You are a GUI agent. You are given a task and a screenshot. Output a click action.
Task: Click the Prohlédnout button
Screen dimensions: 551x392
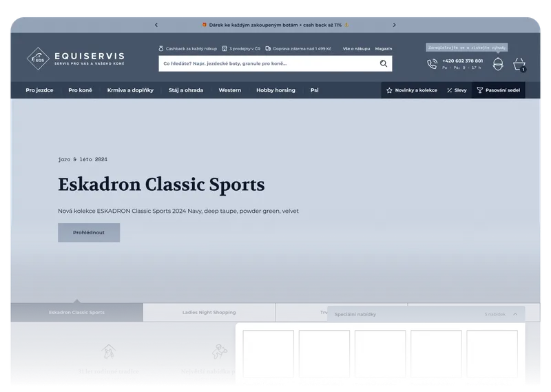89,232
